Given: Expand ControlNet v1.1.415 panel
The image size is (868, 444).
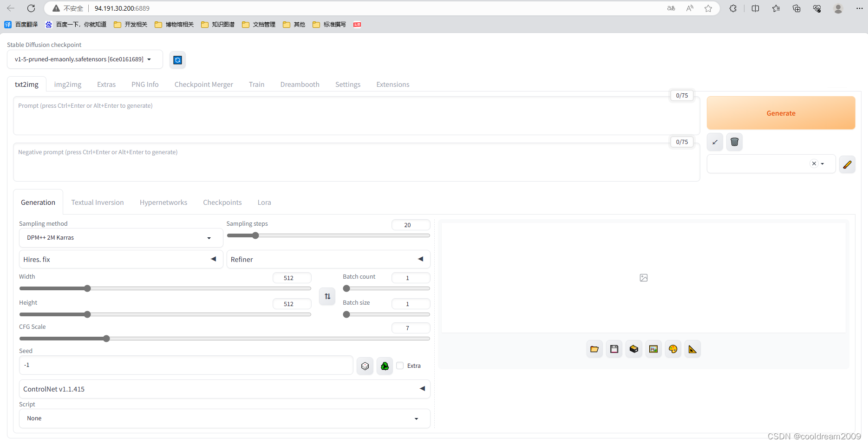Looking at the screenshot, I should click(224, 389).
